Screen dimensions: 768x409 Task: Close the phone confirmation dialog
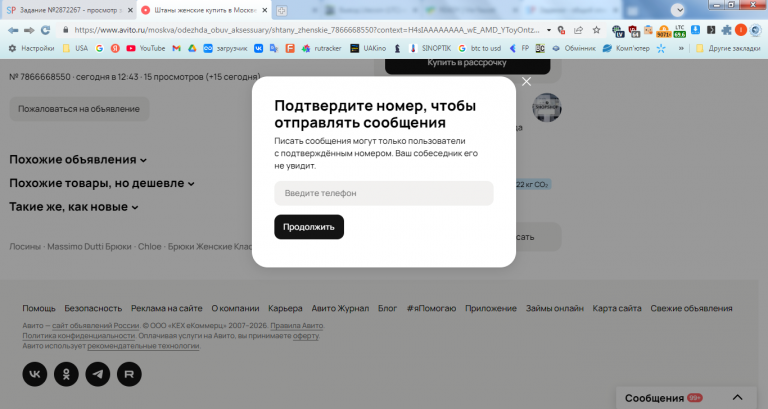(527, 82)
